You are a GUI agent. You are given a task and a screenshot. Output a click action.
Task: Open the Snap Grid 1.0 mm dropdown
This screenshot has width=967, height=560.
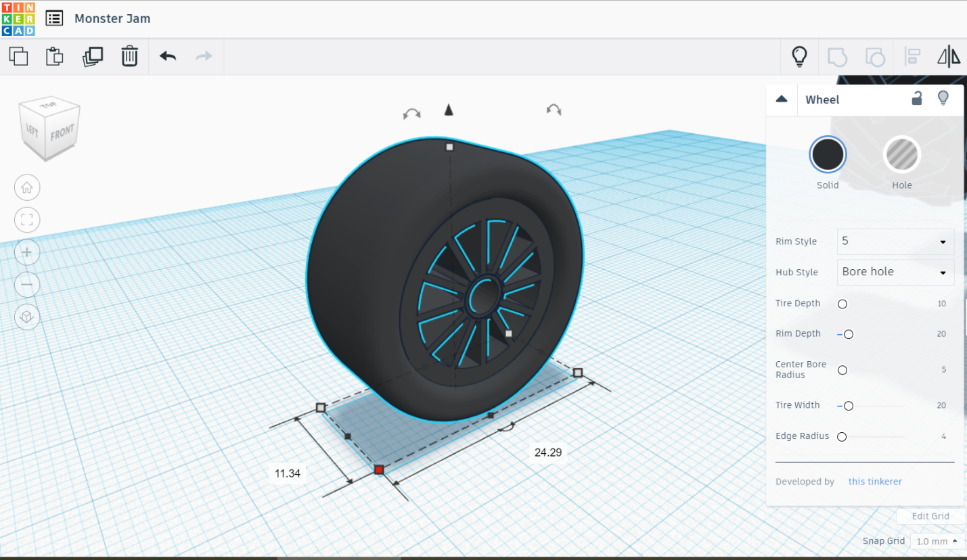937,541
